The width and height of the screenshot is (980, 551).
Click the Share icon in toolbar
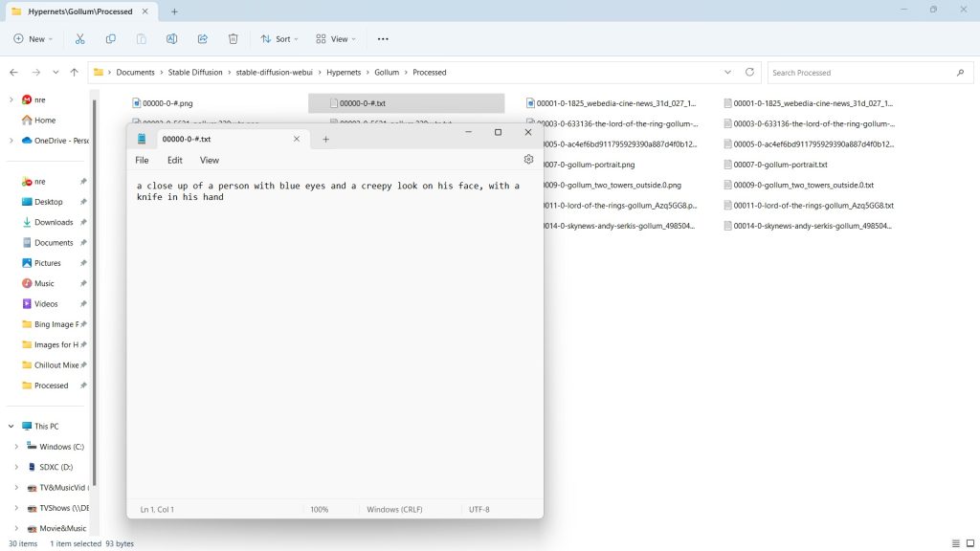[x=203, y=39]
